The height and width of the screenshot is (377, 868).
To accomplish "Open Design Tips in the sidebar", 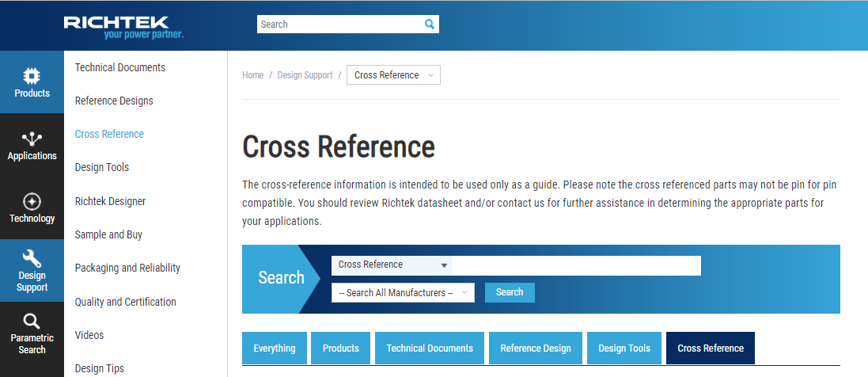I will (100, 368).
